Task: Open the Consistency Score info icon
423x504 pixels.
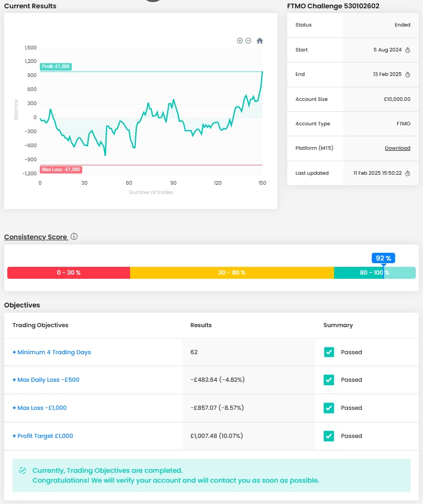Action: point(74,237)
